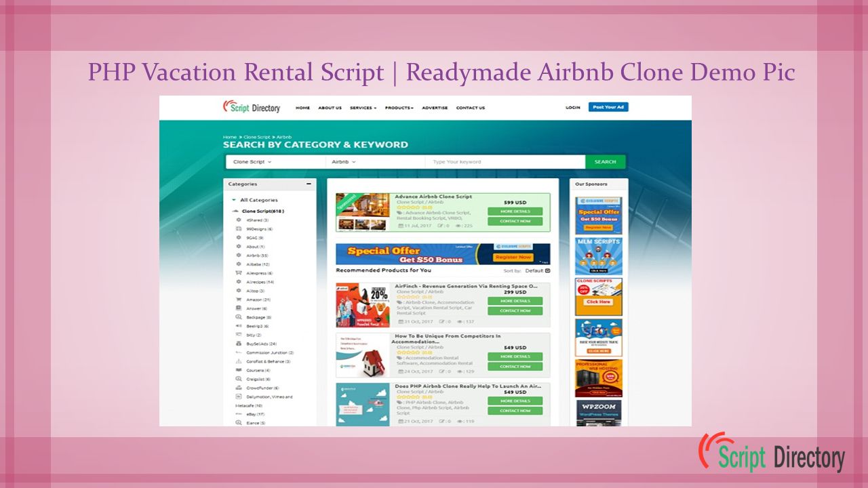This screenshot has height=488, width=868.
Task: Open the Sort by Default dropdown
Action: [538, 270]
